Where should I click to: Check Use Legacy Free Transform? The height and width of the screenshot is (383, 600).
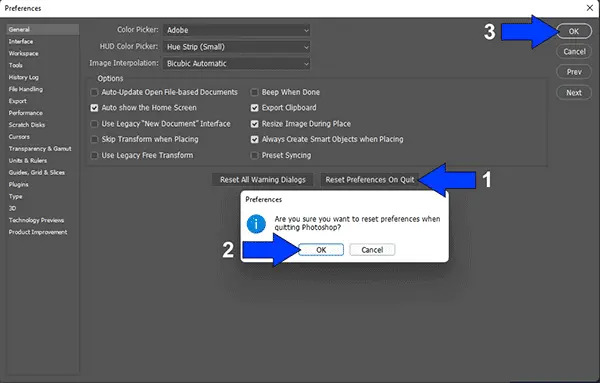[94, 155]
